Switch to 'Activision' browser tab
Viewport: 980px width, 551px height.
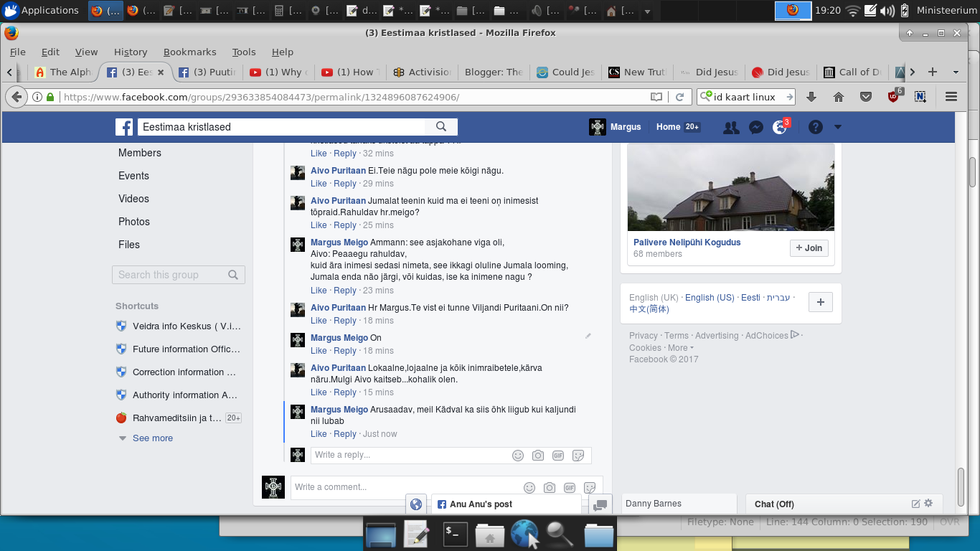(x=422, y=72)
